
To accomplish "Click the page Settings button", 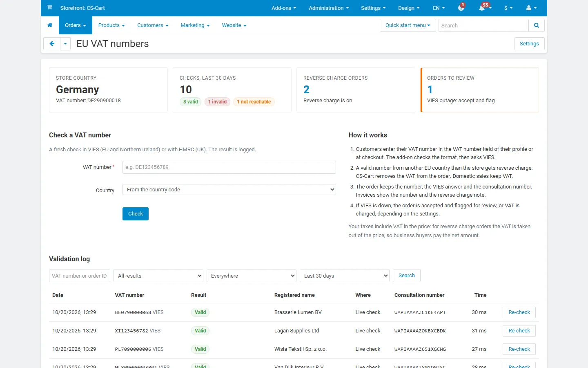I will 529,44.
